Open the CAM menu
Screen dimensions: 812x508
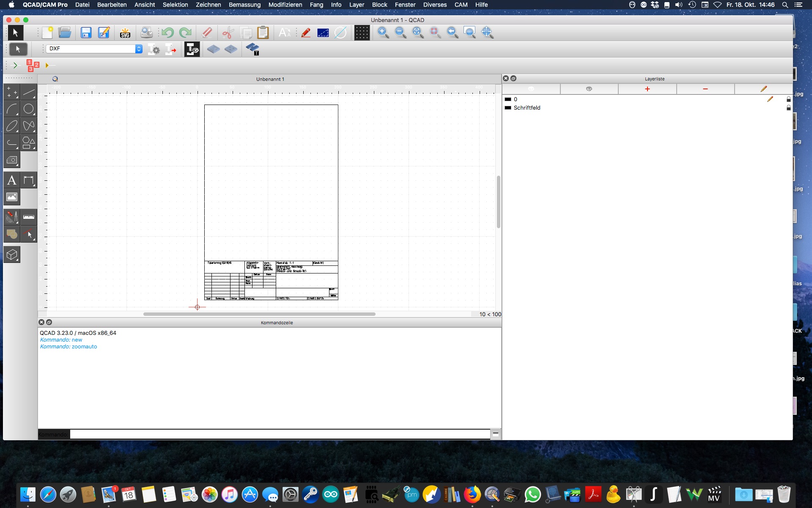click(461, 5)
